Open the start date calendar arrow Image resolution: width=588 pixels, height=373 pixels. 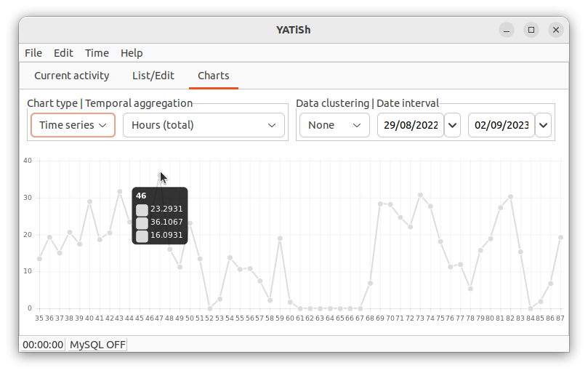(452, 125)
